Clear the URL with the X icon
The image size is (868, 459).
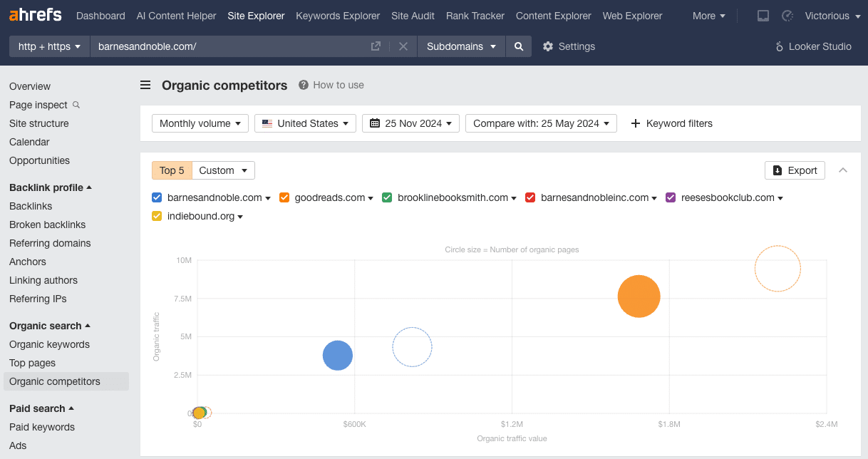(x=403, y=46)
